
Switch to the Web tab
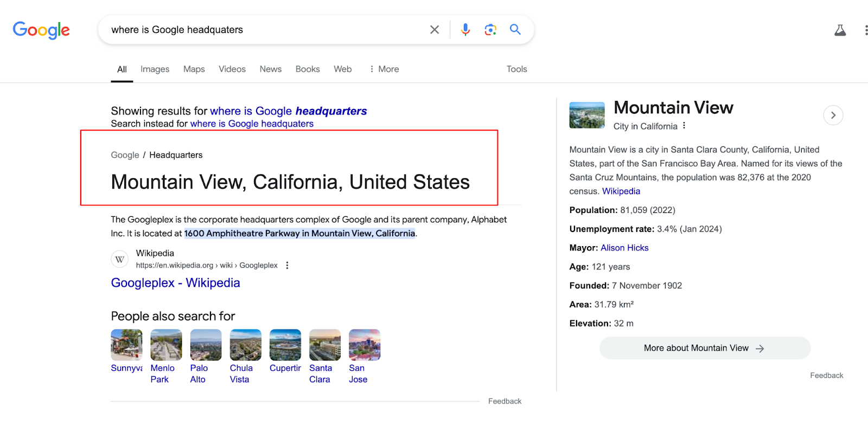pos(343,69)
